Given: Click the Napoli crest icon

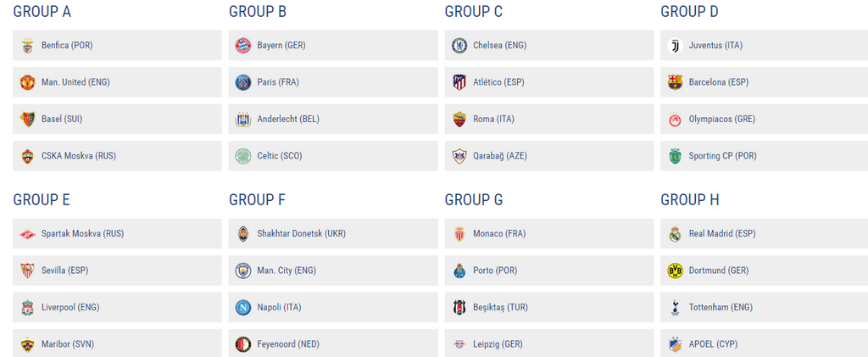Looking at the screenshot, I should click(243, 308).
